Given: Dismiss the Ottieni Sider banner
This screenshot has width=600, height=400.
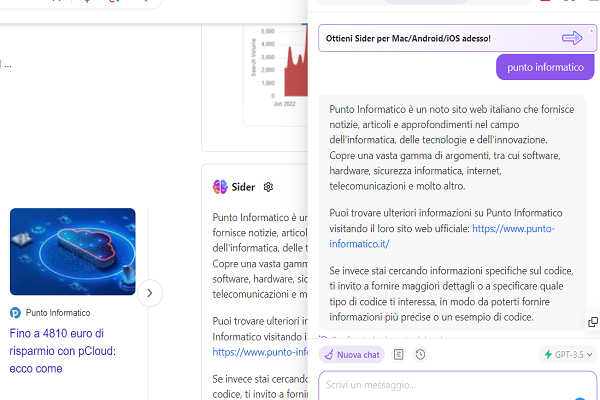Looking at the screenshot, I should 591,31.
